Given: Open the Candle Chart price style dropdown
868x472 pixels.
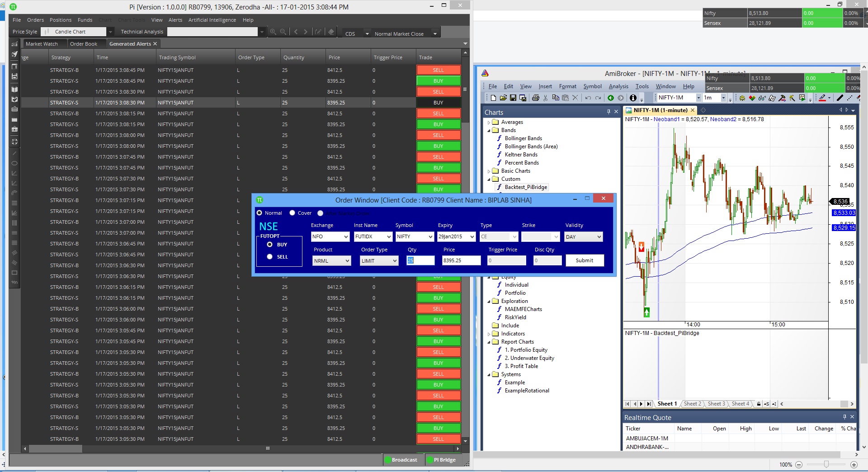Looking at the screenshot, I should 110,32.
